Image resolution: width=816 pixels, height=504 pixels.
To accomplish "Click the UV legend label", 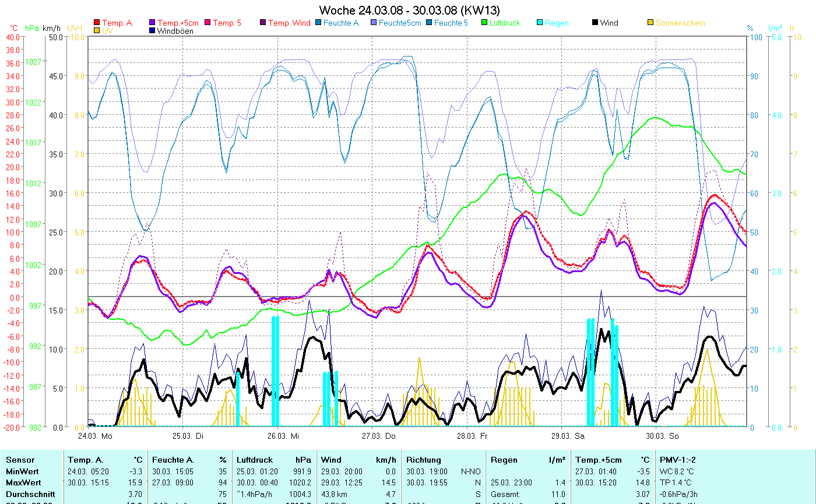I will point(107,31).
